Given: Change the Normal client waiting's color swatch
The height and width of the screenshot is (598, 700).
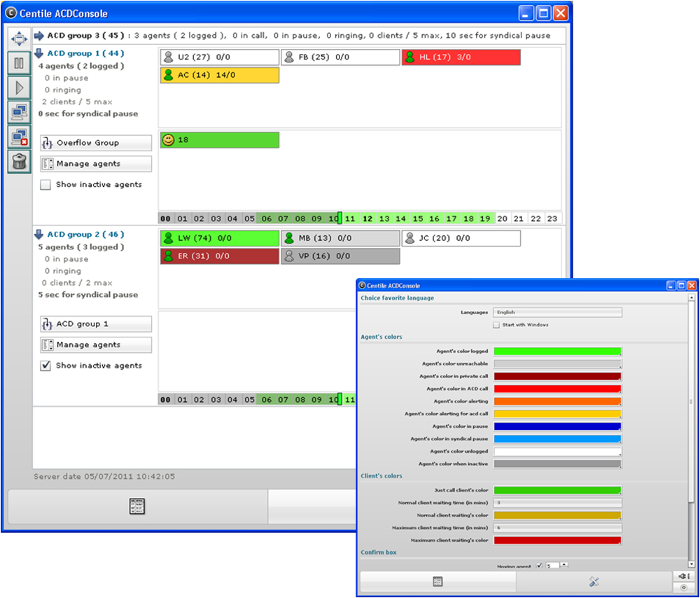Looking at the screenshot, I should click(557, 515).
